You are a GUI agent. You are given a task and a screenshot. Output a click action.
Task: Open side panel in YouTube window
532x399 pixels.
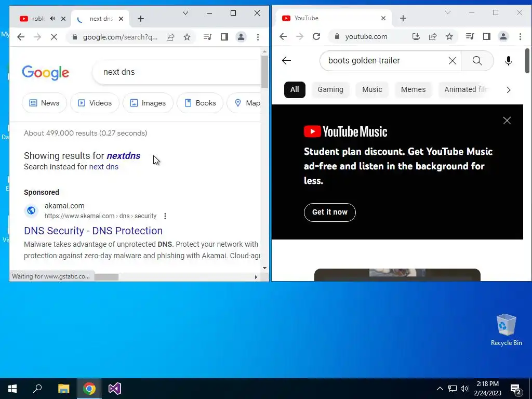point(486,37)
